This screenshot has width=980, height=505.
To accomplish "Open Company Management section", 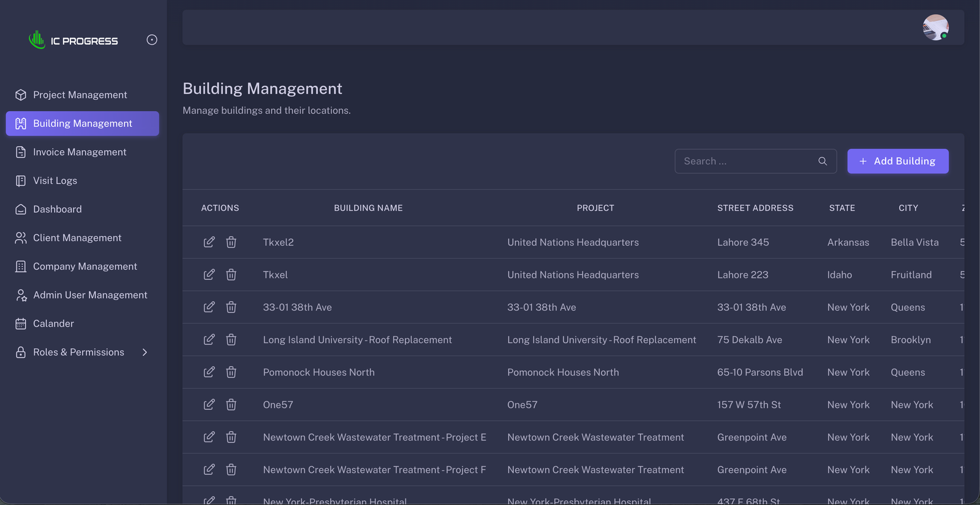I will point(82,267).
